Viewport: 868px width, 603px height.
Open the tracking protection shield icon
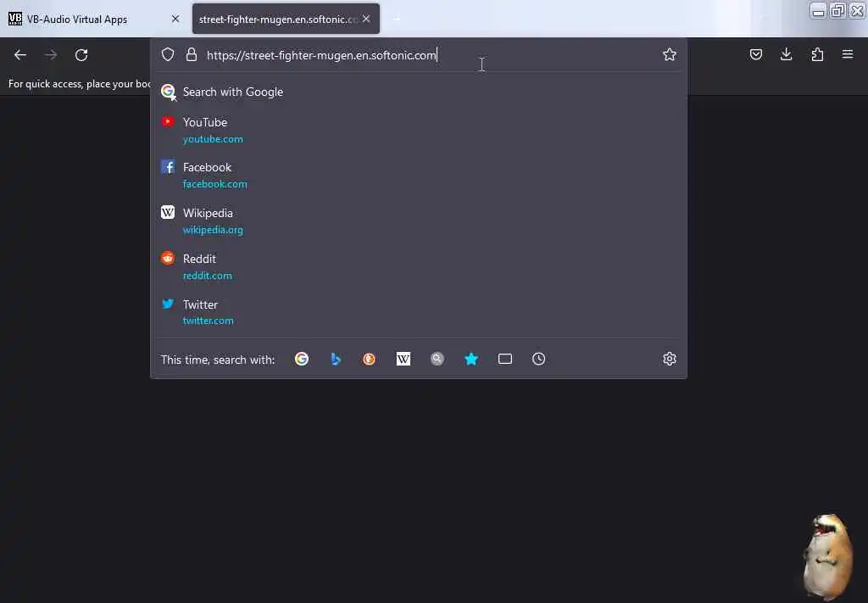click(168, 54)
